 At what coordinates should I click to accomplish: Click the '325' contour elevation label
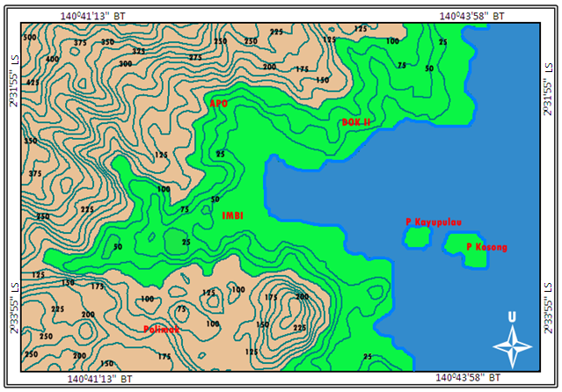(x=139, y=52)
